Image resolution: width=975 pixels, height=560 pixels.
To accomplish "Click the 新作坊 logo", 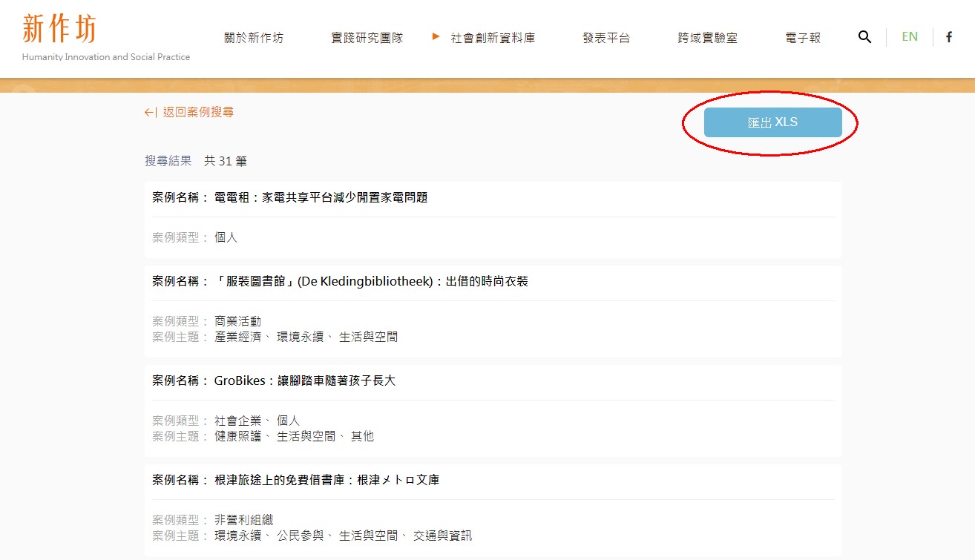I will [59, 27].
